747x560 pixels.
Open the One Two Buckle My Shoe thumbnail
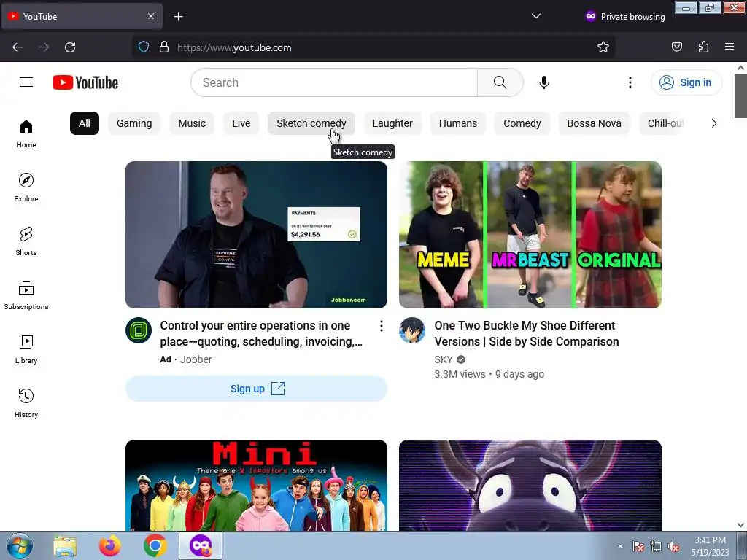(x=530, y=235)
